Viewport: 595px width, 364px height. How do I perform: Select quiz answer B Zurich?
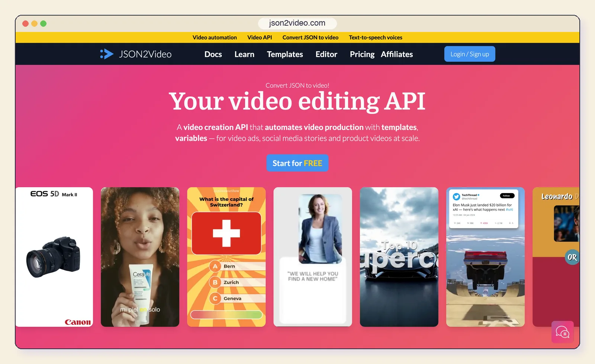click(237, 282)
